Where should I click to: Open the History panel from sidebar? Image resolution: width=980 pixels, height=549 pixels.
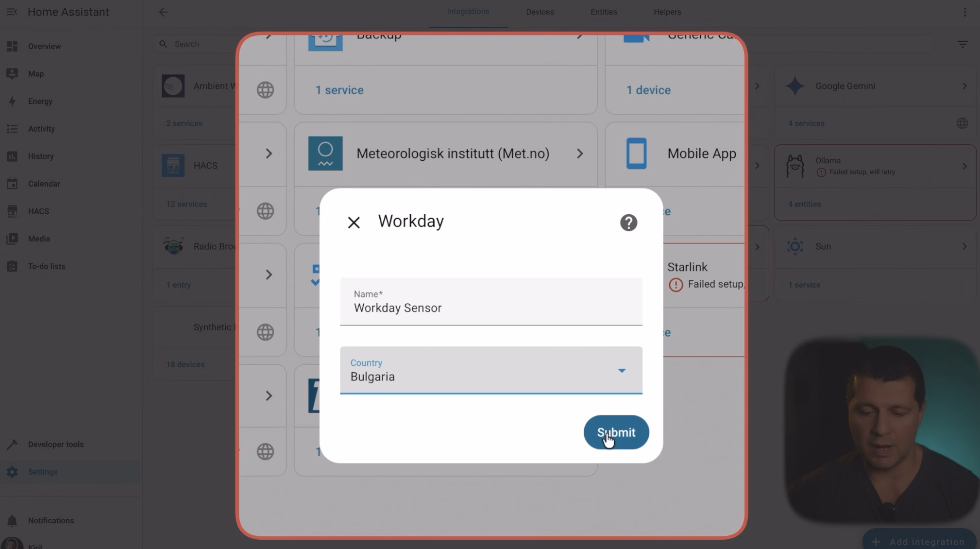click(13, 156)
